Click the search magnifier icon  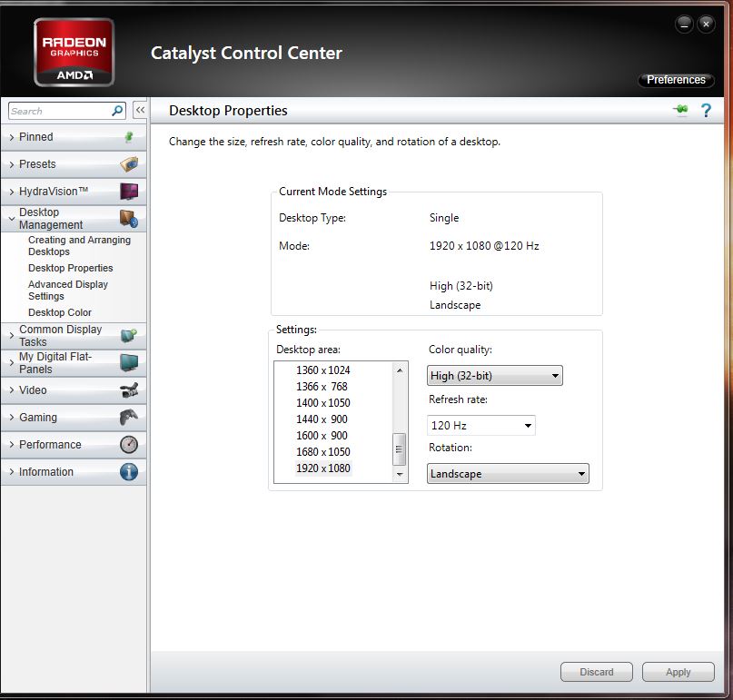[117, 111]
